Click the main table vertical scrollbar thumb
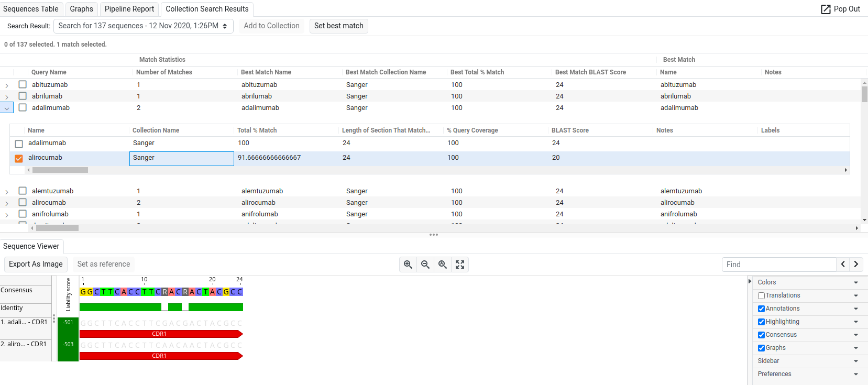 point(864,94)
